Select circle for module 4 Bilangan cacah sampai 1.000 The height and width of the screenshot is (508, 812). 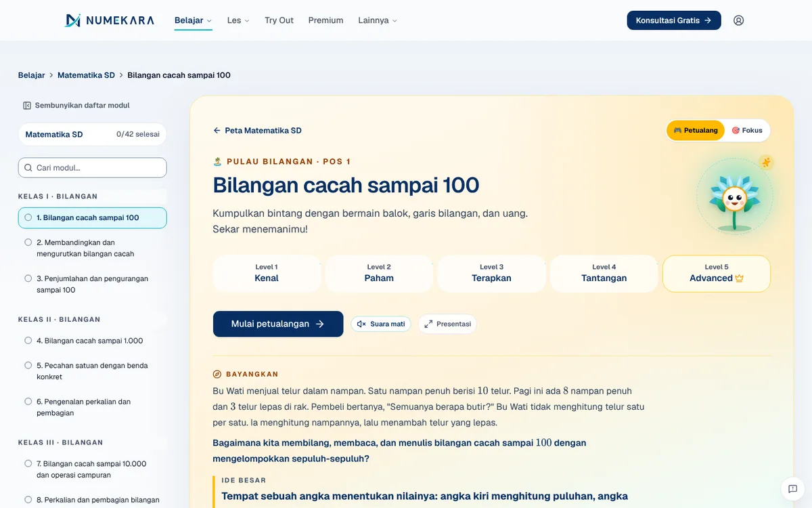(x=28, y=341)
